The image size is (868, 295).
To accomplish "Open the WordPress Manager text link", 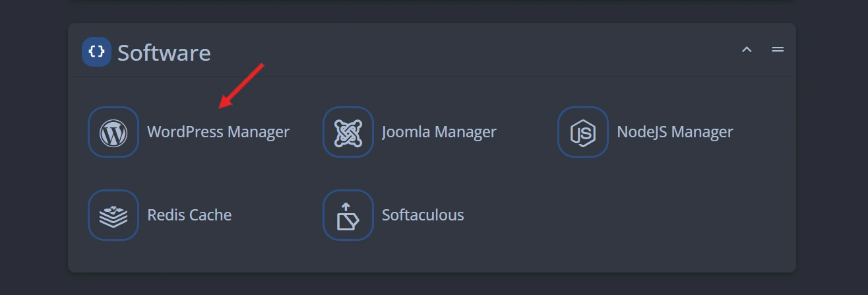I will pyautogui.click(x=218, y=132).
